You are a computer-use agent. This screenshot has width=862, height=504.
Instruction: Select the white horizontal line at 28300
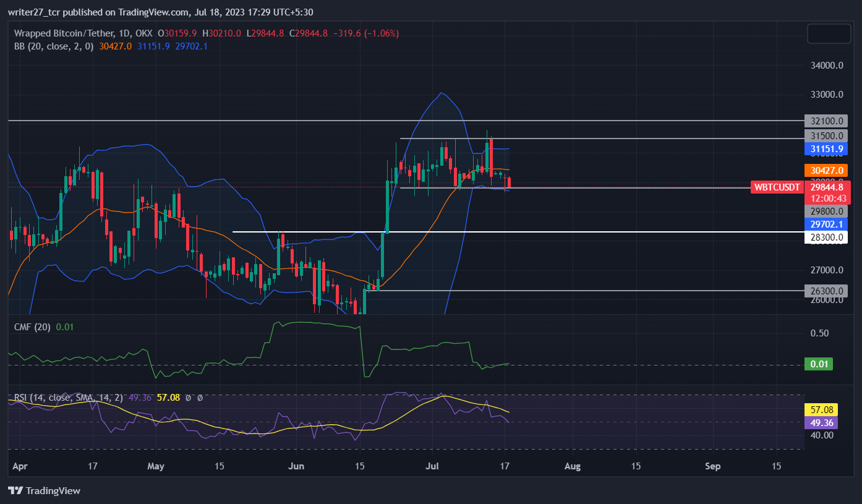(517, 232)
